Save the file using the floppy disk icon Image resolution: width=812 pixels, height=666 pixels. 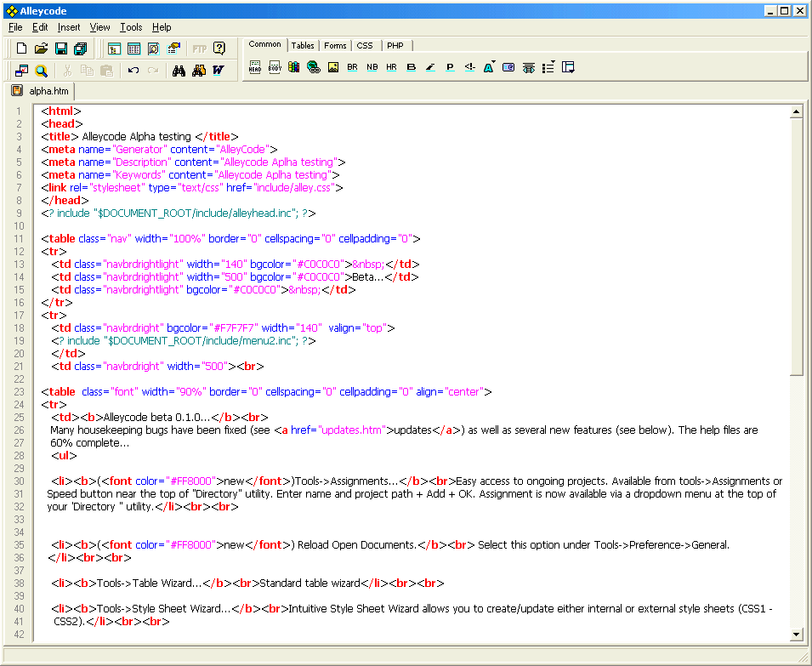[61, 48]
